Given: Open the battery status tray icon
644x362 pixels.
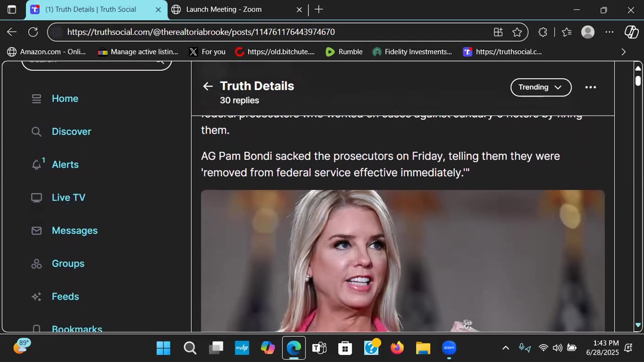Looking at the screenshot, I should pos(572,348).
